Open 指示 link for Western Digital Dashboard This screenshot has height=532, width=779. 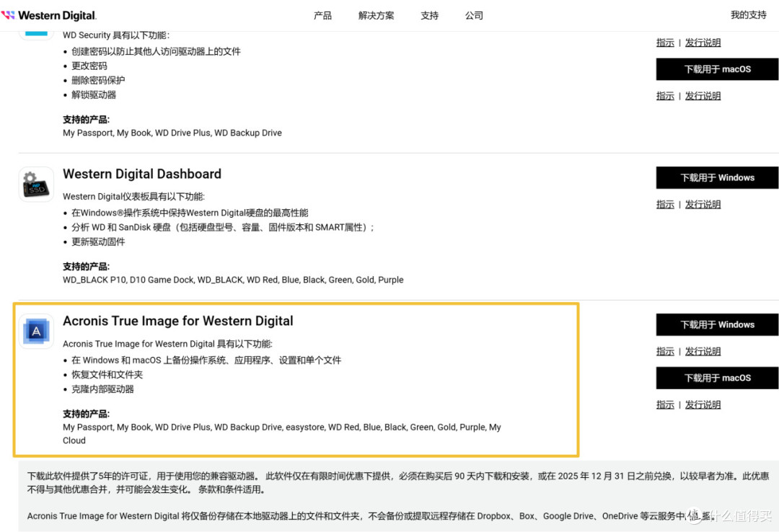[x=665, y=204]
